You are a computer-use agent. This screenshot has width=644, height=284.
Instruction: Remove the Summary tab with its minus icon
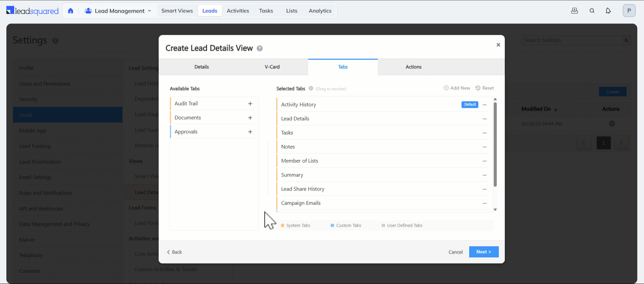pyautogui.click(x=485, y=175)
